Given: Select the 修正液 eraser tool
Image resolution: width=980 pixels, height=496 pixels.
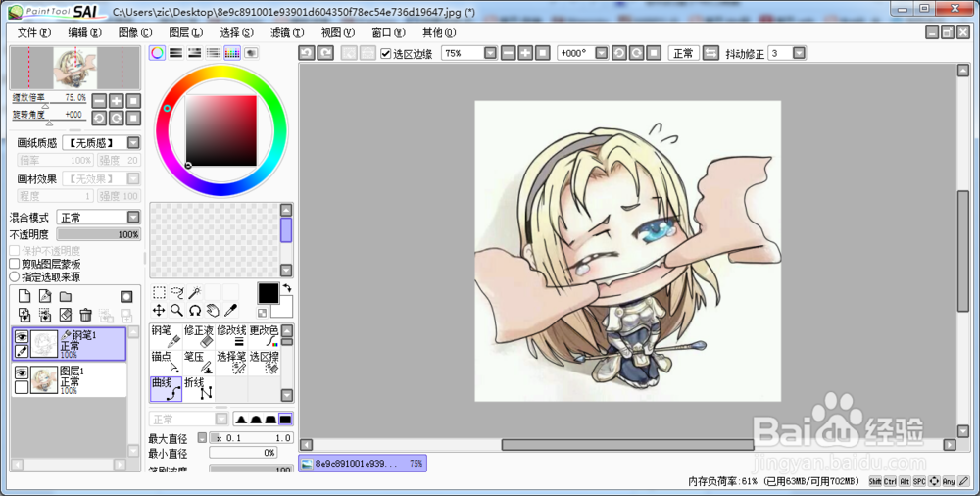Looking at the screenshot, I should point(199,336).
